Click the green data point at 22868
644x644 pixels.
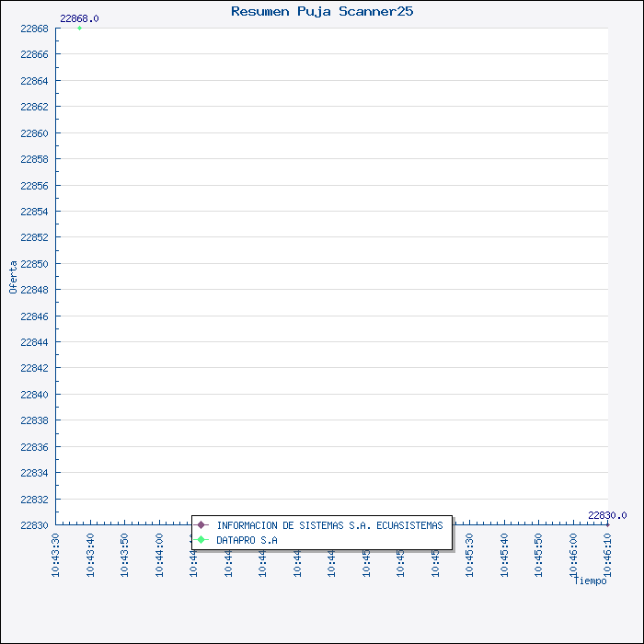pyautogui.click(x=79, y=29)
